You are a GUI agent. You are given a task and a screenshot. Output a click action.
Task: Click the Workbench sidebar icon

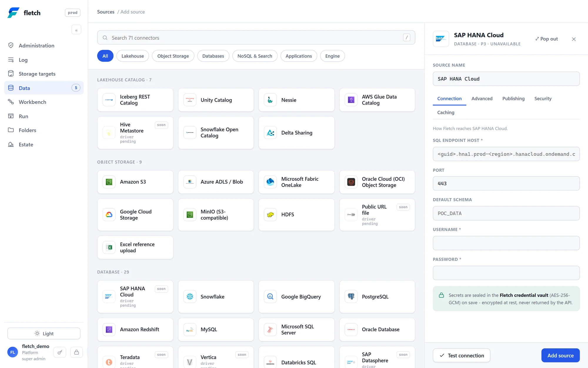(x=11, y=102)
